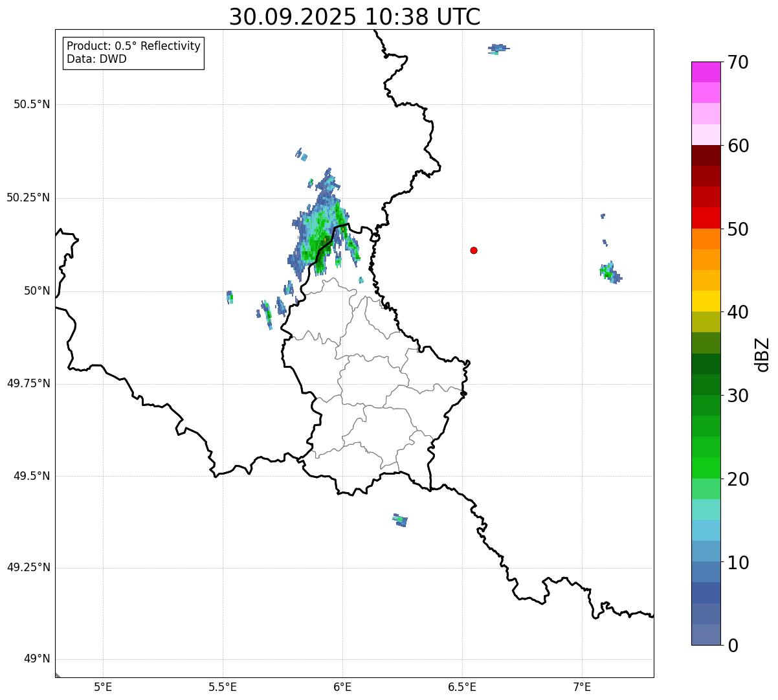Screen dimensions: 778x700
Task: Click the 49°N latitude label
Action: [37, 659]
